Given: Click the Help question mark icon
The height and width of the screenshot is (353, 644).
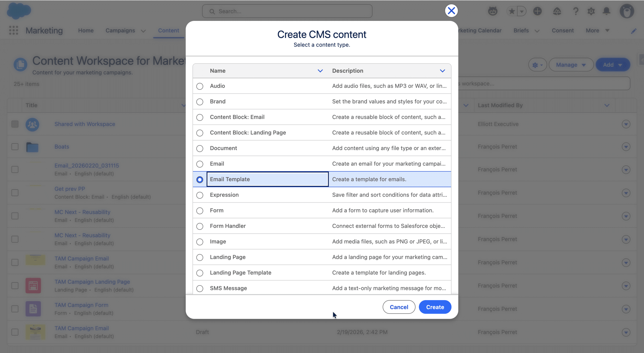Looking at the screenshot, I should [576, 11].
